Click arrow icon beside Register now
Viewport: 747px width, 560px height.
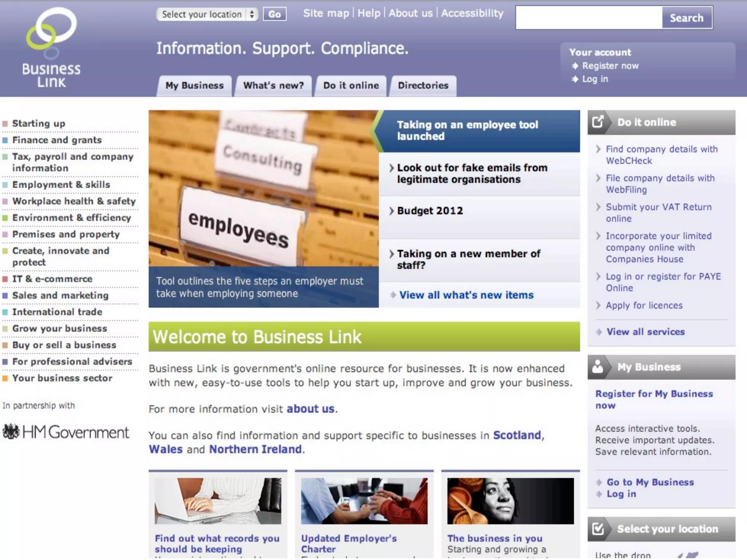(575, 66)
